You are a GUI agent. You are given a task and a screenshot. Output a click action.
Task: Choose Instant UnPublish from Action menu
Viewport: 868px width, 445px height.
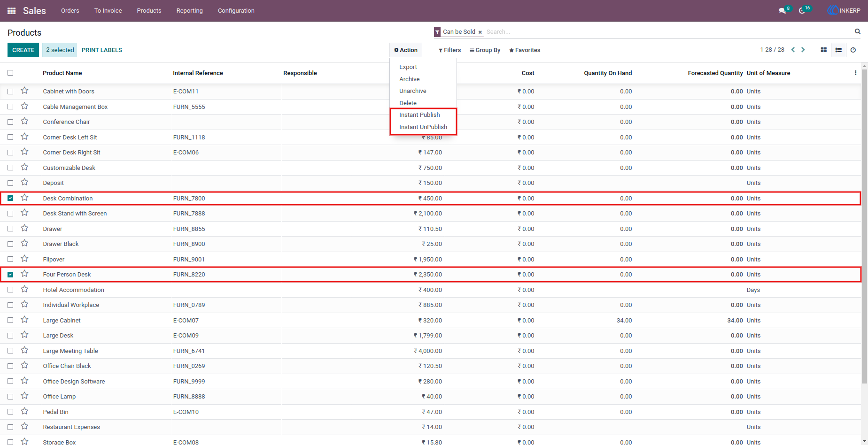coord(423,127)
